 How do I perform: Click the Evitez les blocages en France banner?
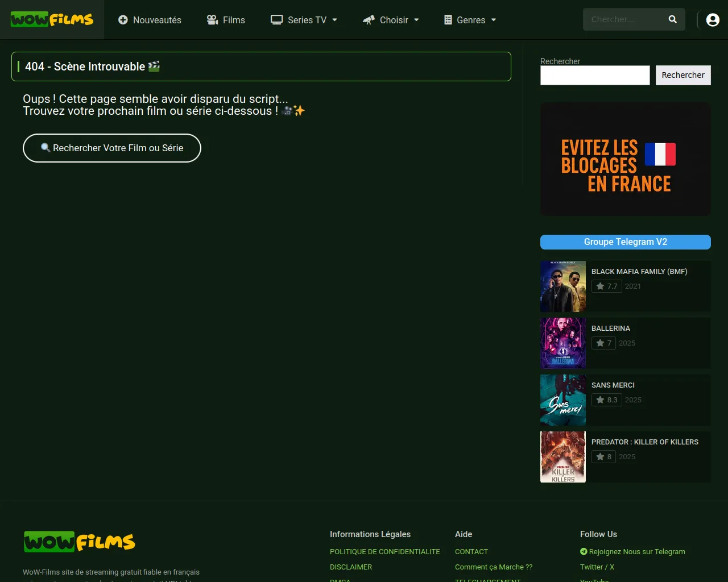(626, 159)
